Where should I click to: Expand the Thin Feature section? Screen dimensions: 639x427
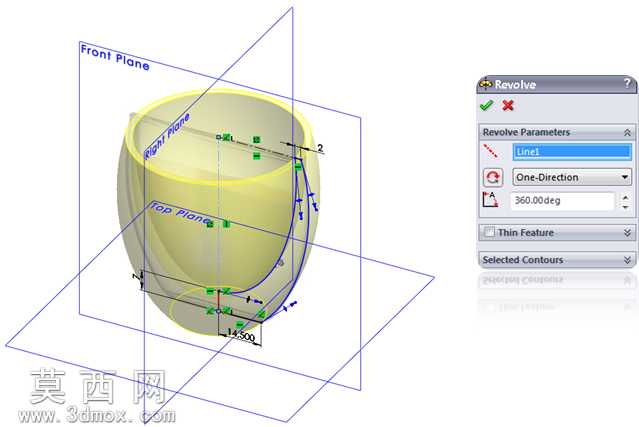(x=627, y=233)
